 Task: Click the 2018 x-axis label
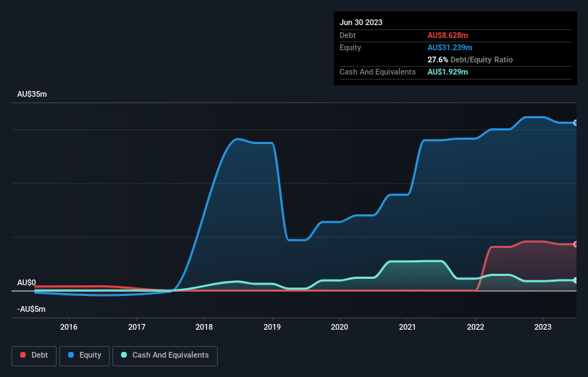[x=204, y=327]
